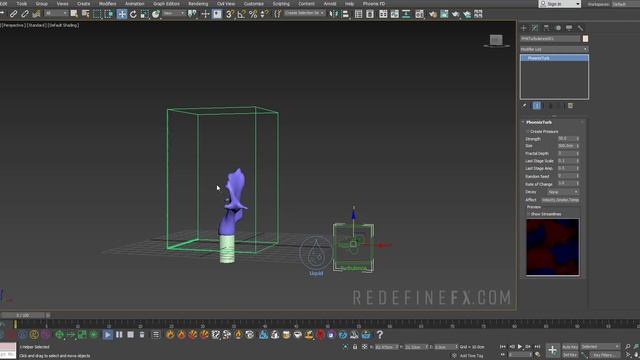Open the Workspaces dropdown
Viewport: 640px width, 360px height.
[625, 4]
